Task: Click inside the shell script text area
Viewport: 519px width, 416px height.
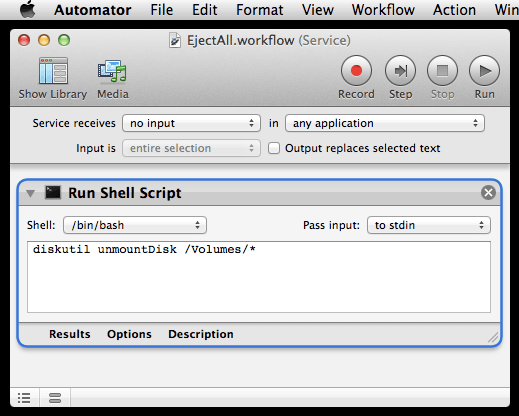Action: pyautogui.click(x=259, y=277)
